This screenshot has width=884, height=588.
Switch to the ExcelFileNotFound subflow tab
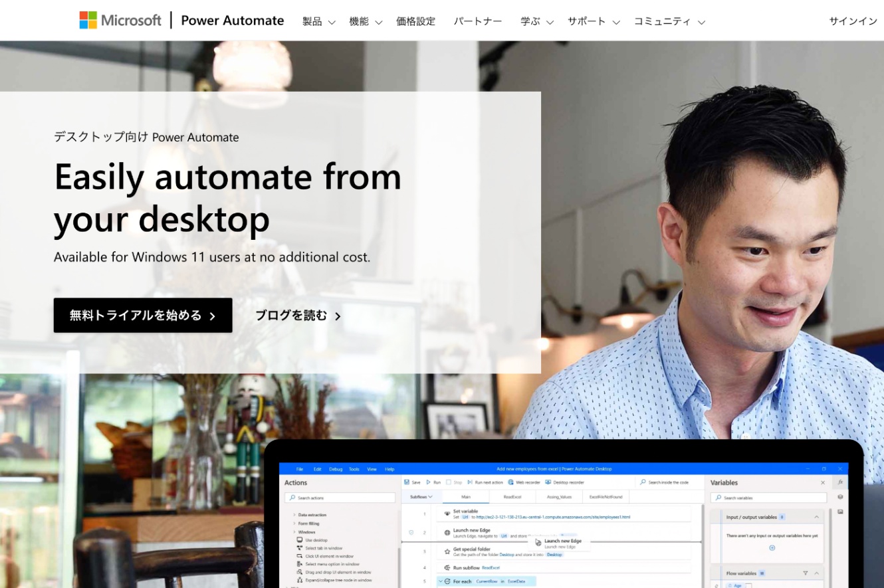tap(606, 497)
